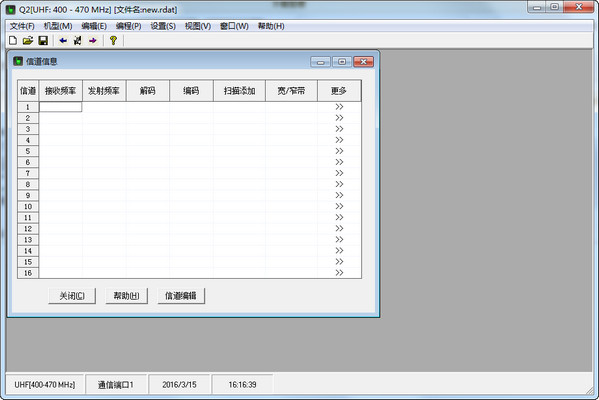Open the 编辑(E) menu
The height and width of the screenshot is (400, 599).
pos(94,26)
